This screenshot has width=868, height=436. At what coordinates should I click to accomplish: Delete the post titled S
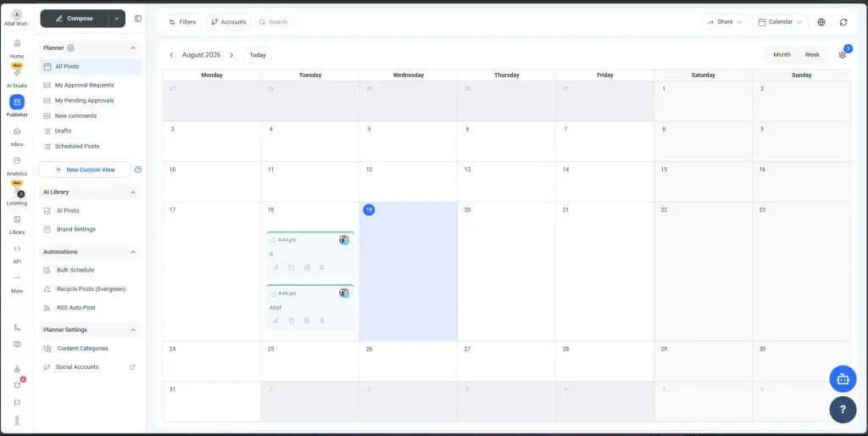click(x=321, y=267)
